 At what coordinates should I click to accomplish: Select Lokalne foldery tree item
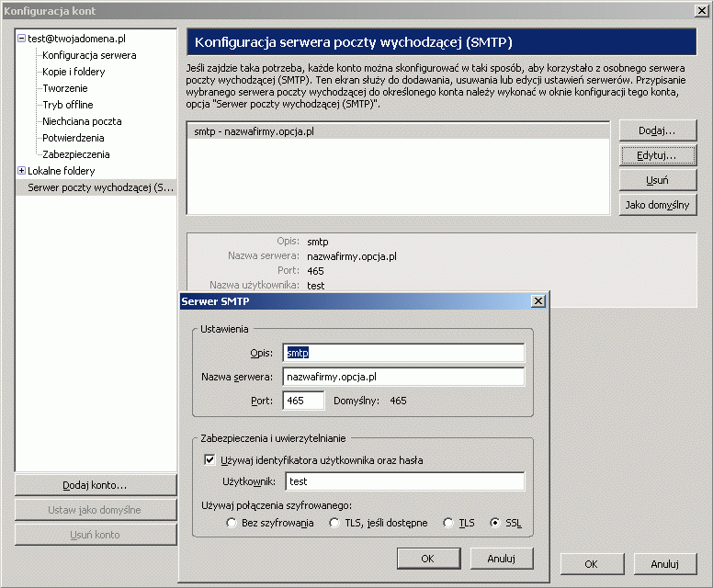[62, 171]
